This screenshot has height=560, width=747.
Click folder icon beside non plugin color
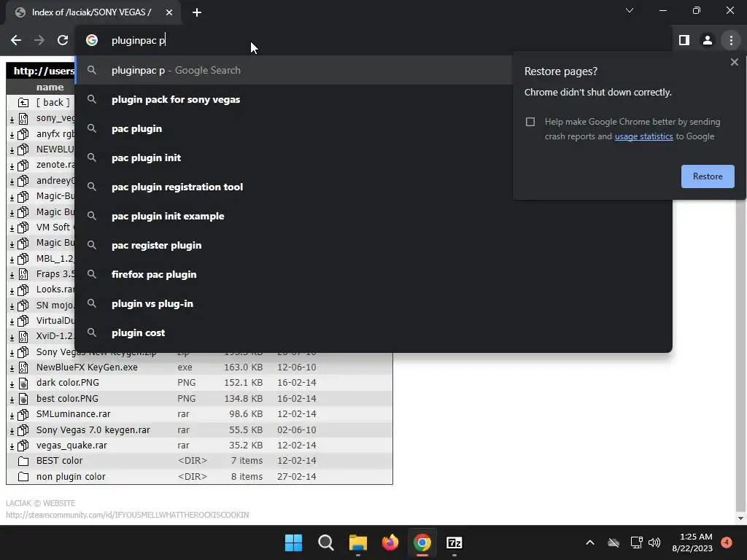(23, 477)
